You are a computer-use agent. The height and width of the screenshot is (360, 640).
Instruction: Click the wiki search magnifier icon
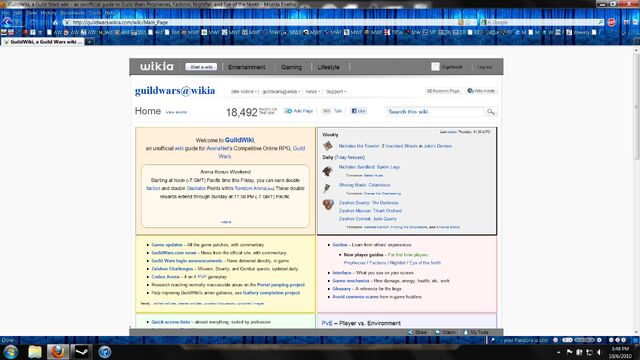point(491,111)
